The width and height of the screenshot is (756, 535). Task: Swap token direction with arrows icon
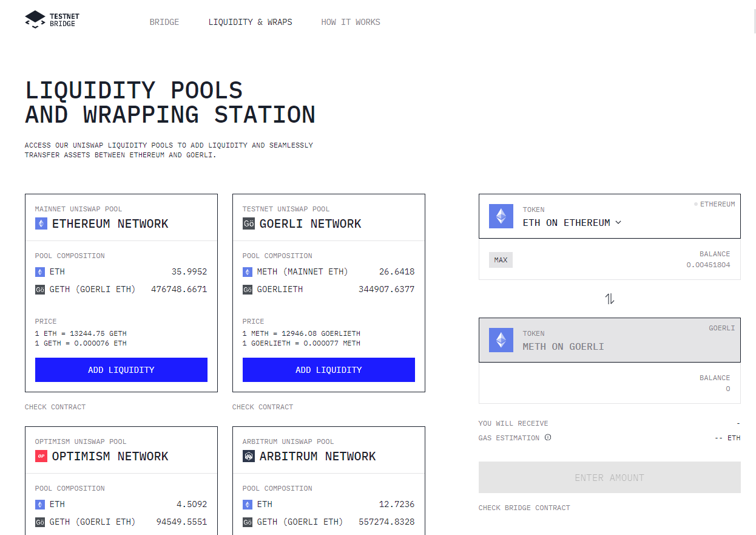click(x=610, y=299)
